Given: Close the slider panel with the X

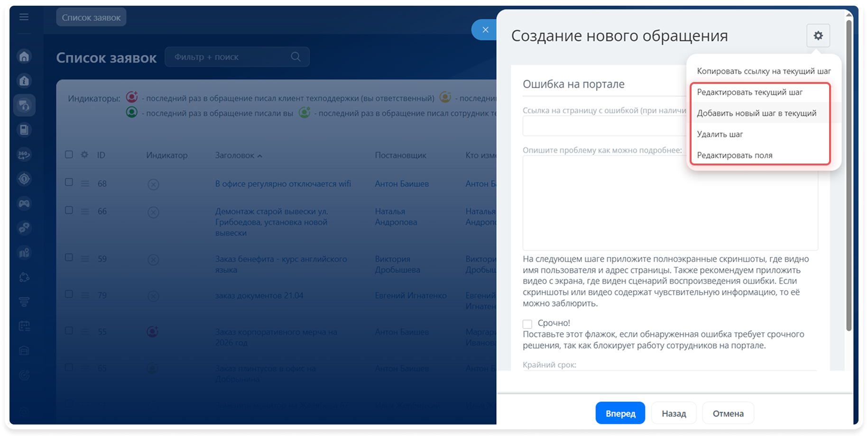Looking at the screenshot, I should click(485, 30).
